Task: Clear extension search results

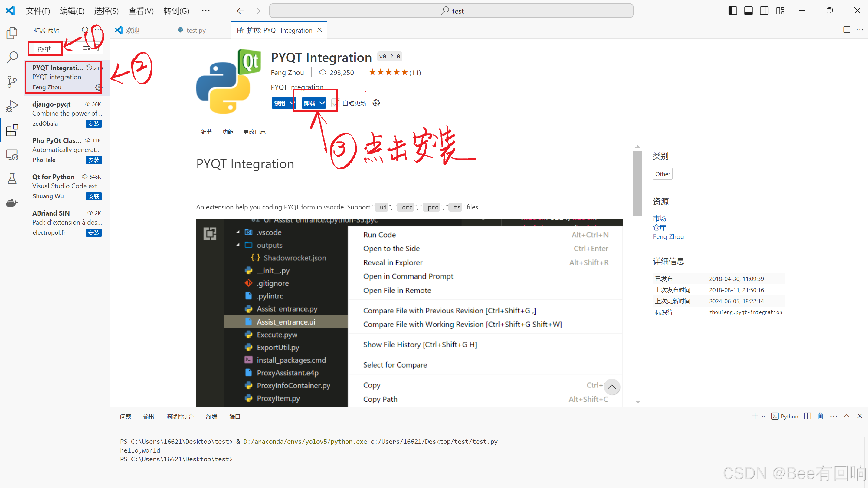Action: (x=87, y=48)
